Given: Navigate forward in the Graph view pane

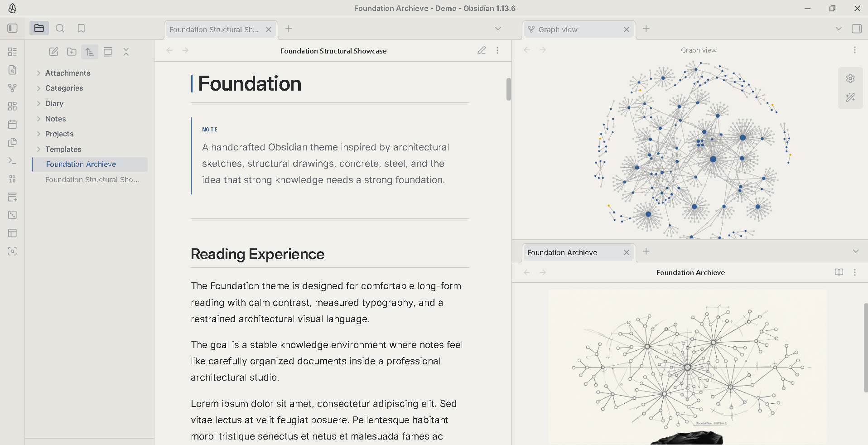Looking at the screenshot, I should (543, 50).
